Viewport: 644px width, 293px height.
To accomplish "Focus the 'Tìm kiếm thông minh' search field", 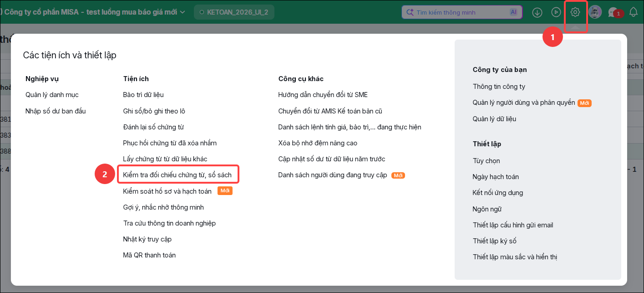I will click(461, 12).
